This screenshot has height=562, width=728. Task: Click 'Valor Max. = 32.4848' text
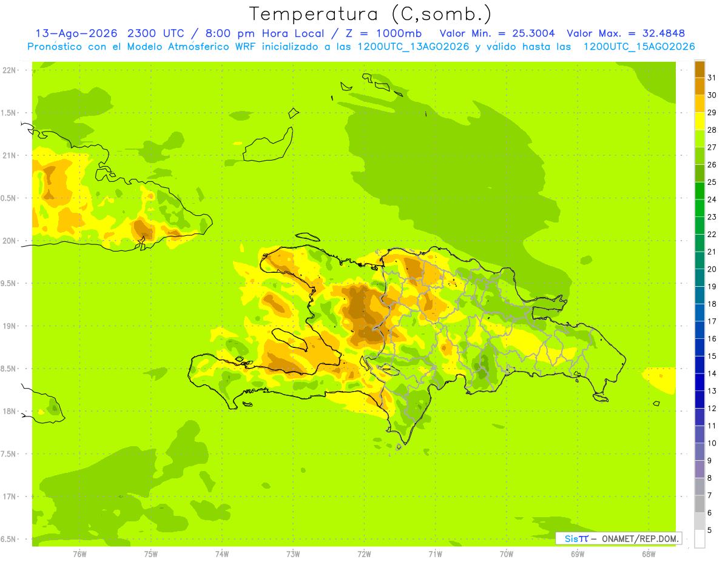pos(626,33)
